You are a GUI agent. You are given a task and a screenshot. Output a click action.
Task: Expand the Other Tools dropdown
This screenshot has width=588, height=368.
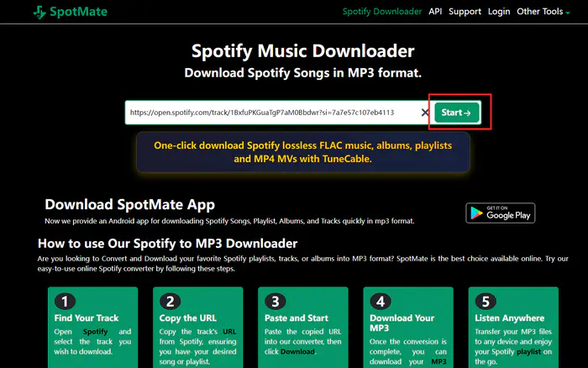[543, 12]
